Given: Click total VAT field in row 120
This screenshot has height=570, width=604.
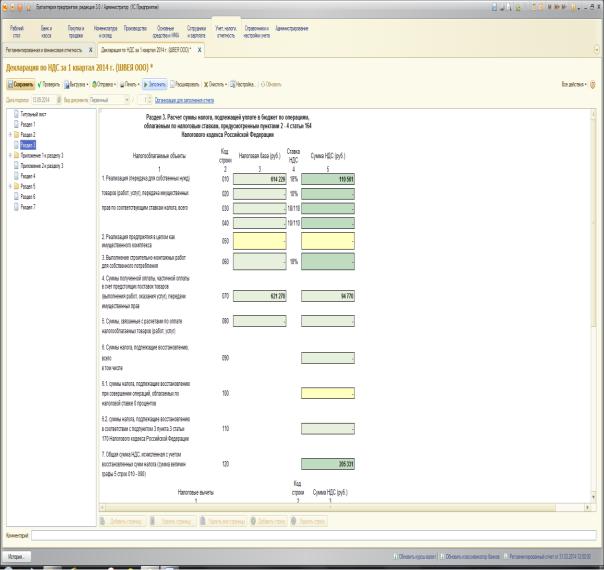Looking at the screenshot, I should click(x=328, y=464).
